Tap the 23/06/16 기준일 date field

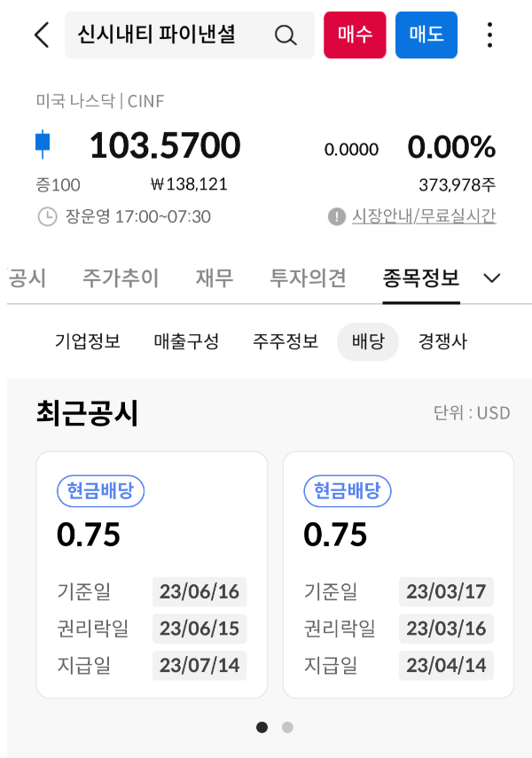coord(199,592)
